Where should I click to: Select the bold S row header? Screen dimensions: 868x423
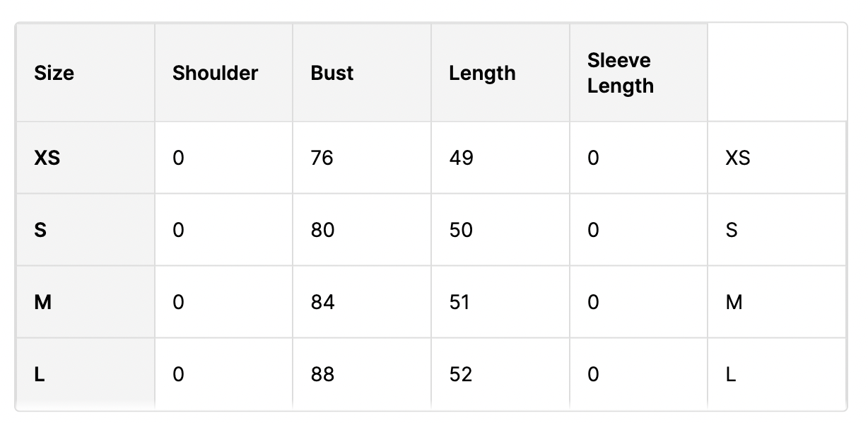[x=40, y=230]
